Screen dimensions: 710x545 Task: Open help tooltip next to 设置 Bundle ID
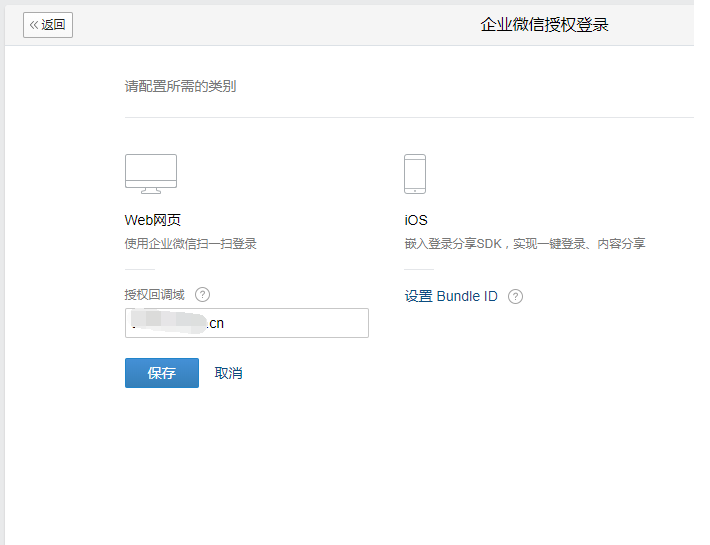[x=515, y=296]
